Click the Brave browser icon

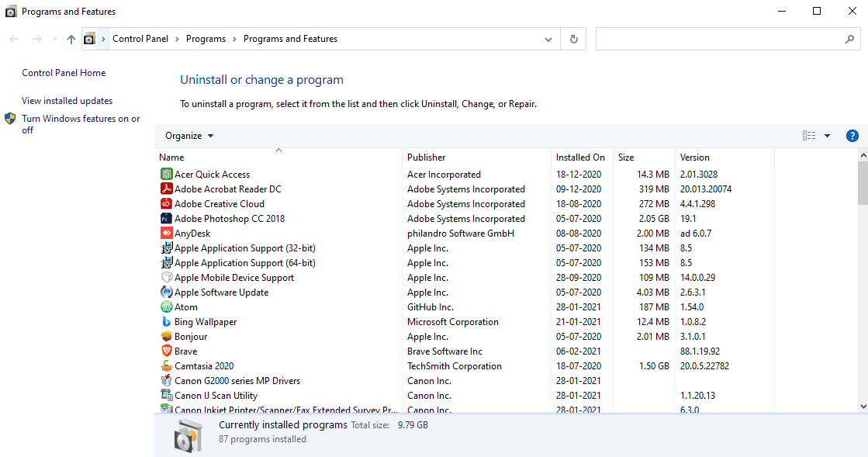[166, 351]
